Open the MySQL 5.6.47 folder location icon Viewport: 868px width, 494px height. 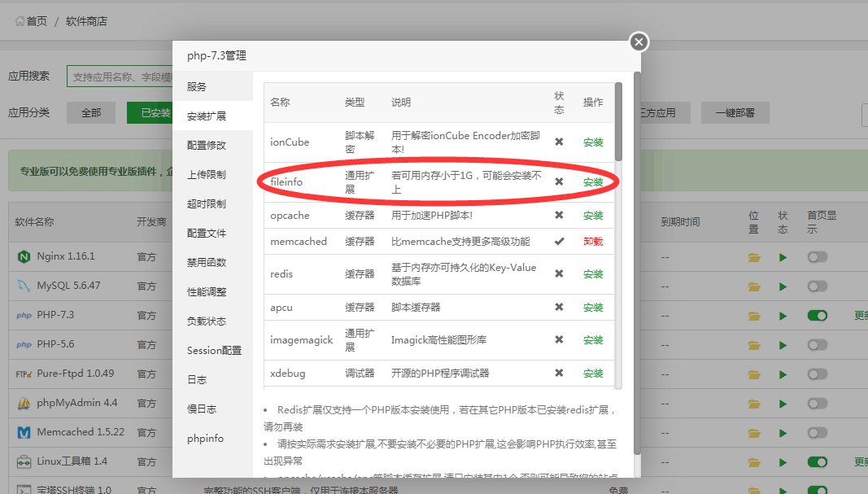pos(754,286)
